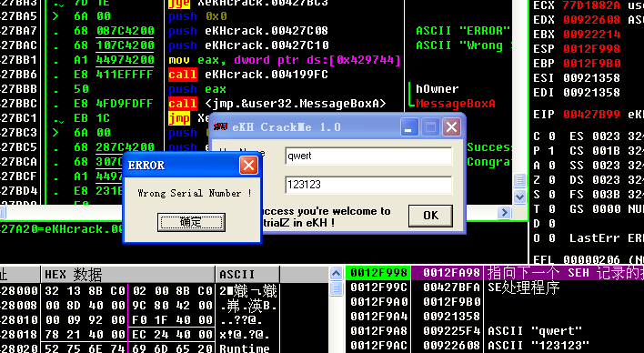644x353 pixels.
Task: Click the EIP register value 00427B99
Action: (x=591, y=115)
